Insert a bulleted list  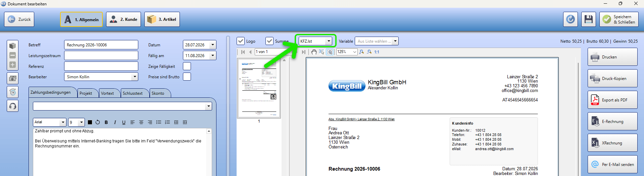point(159,122)
